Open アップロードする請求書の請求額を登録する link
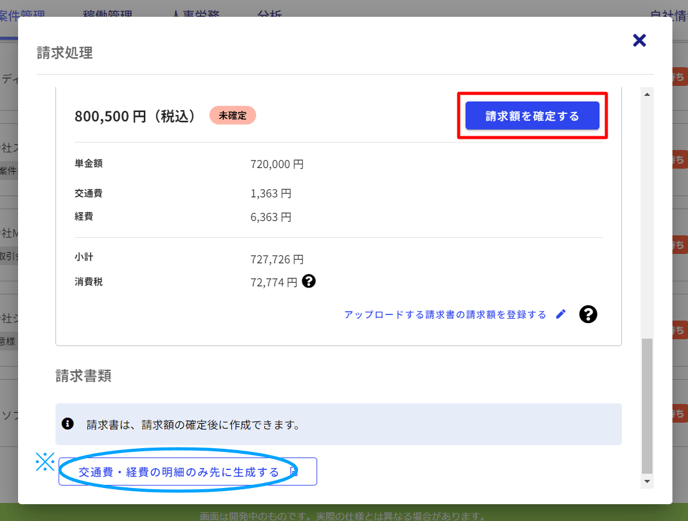 click(445, 314)
